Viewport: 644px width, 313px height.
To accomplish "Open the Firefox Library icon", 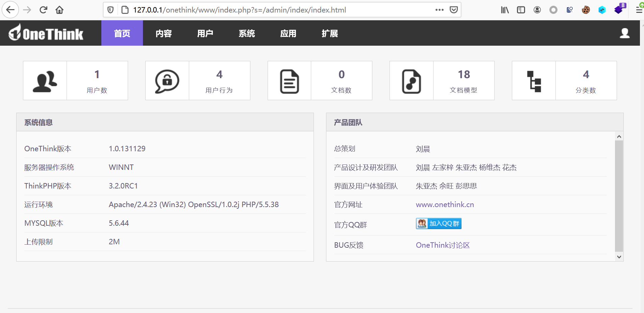I will [504, 10].
